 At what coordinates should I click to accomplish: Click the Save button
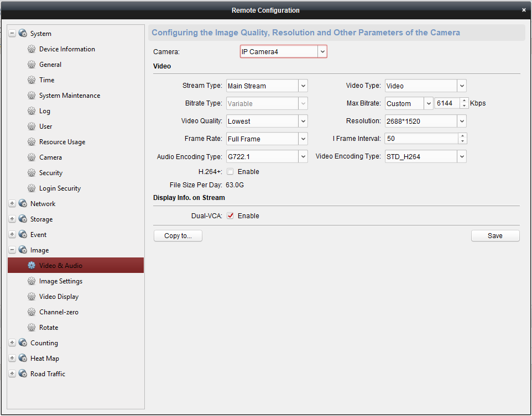tap(495, 236)
